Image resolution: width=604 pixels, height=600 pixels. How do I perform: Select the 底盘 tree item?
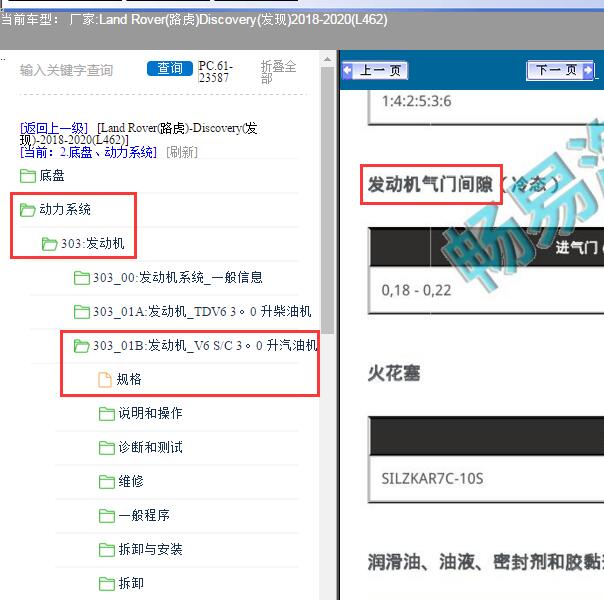click(x=52, y=176)
